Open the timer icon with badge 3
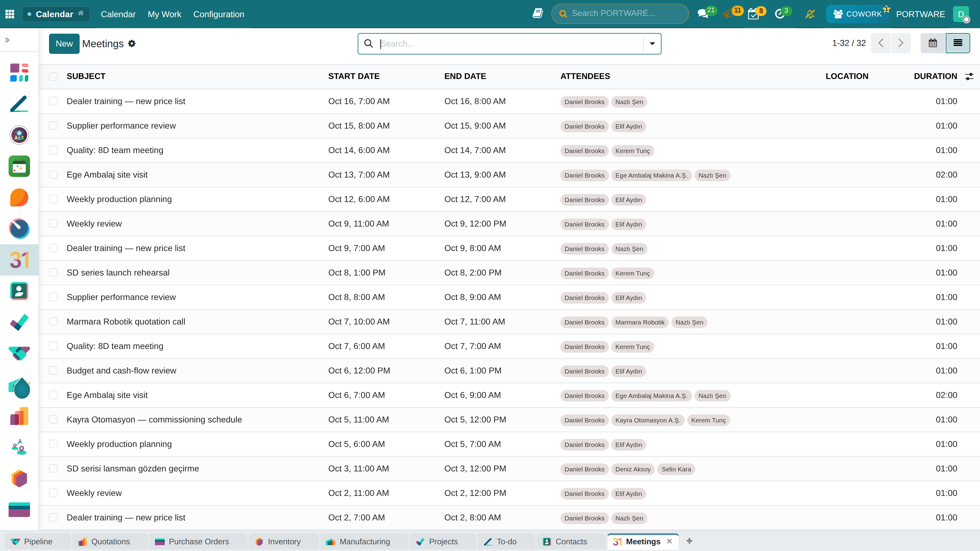The image size is (980, 551). (779, 14)
